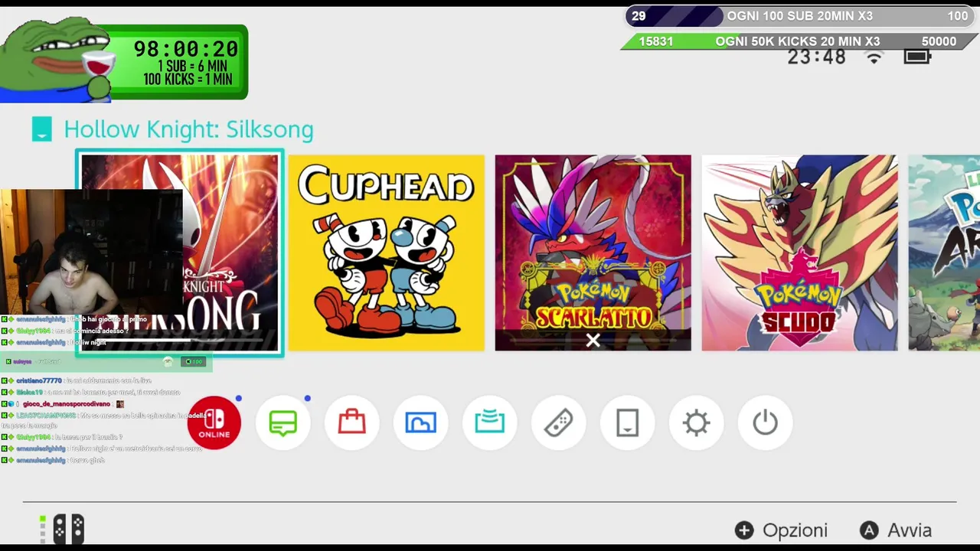
Task: Open the Nintendo eShop bag icon
Action: [x=352, y=422]
